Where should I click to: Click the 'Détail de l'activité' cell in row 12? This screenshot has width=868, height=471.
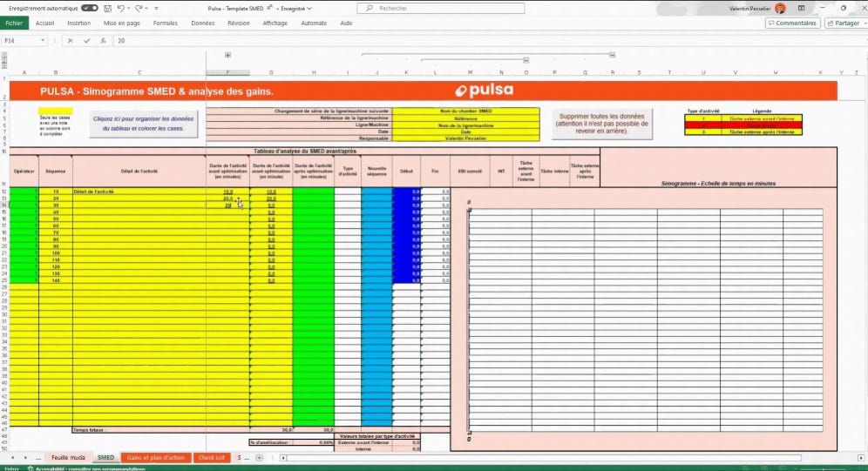tap(139, 192)
